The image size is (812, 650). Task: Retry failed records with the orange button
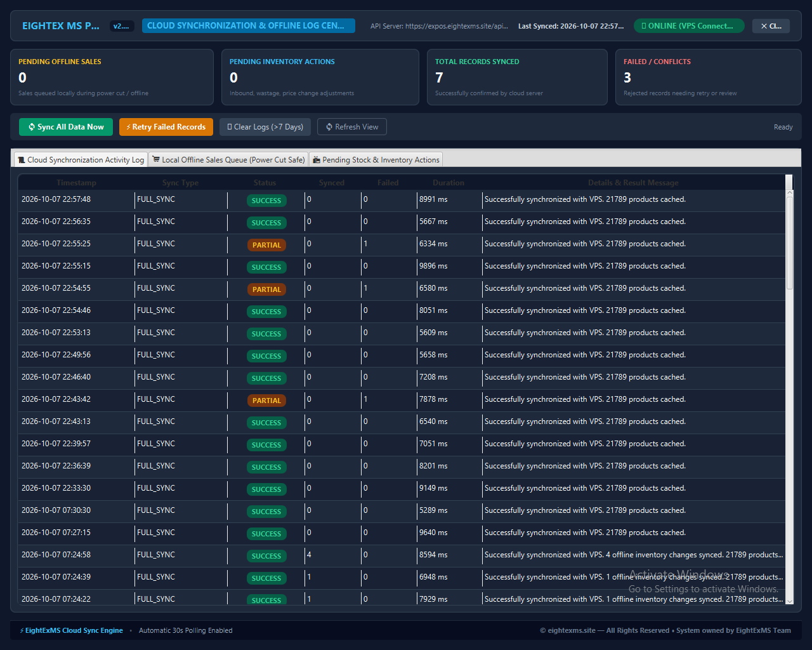[166, 127]
